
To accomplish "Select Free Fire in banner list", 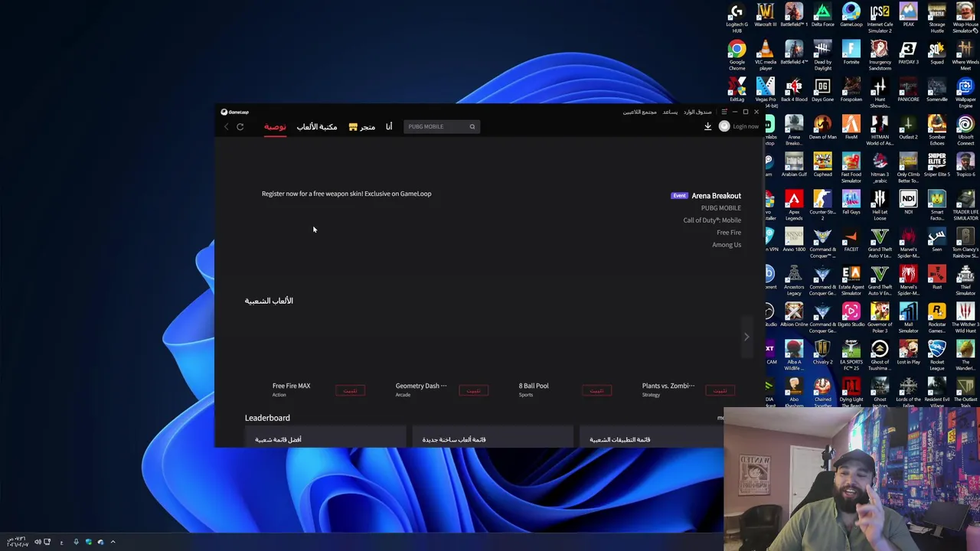I will [x=729, y=233].
